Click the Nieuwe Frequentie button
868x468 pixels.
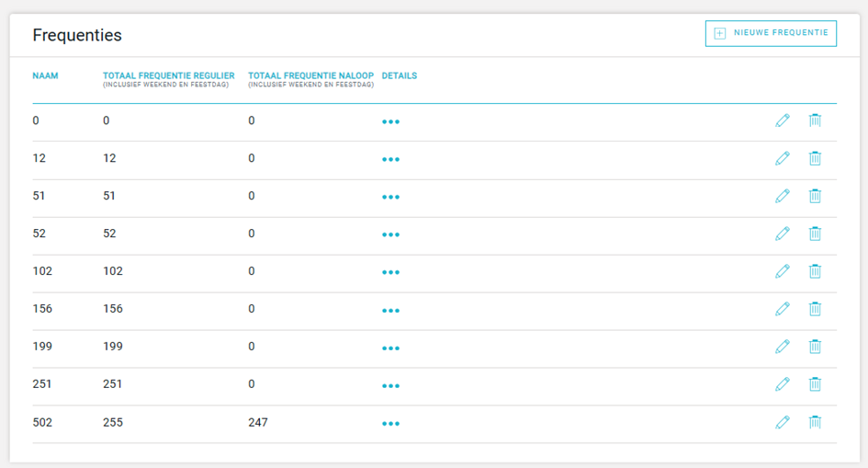pyautogui.click(x=771, y=33)
